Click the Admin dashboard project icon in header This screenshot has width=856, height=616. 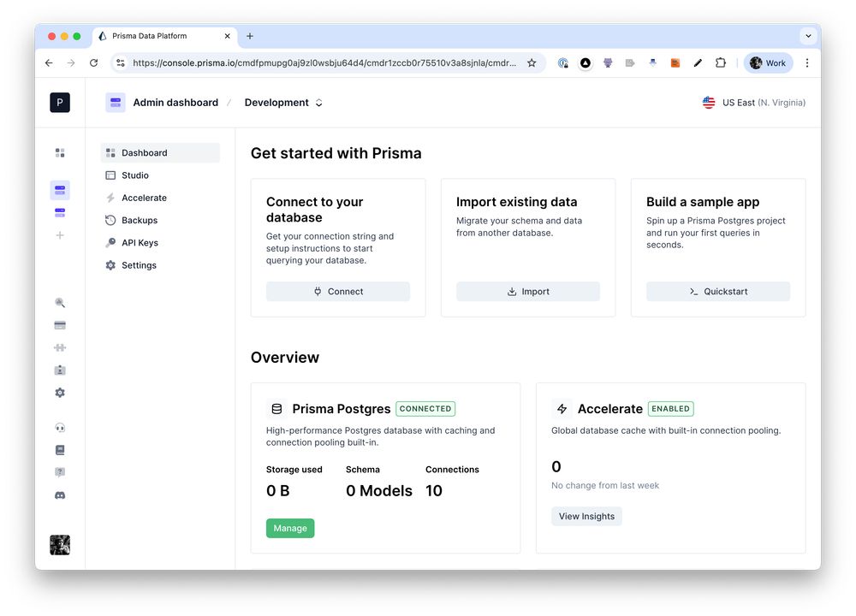(x=116, y=103)
